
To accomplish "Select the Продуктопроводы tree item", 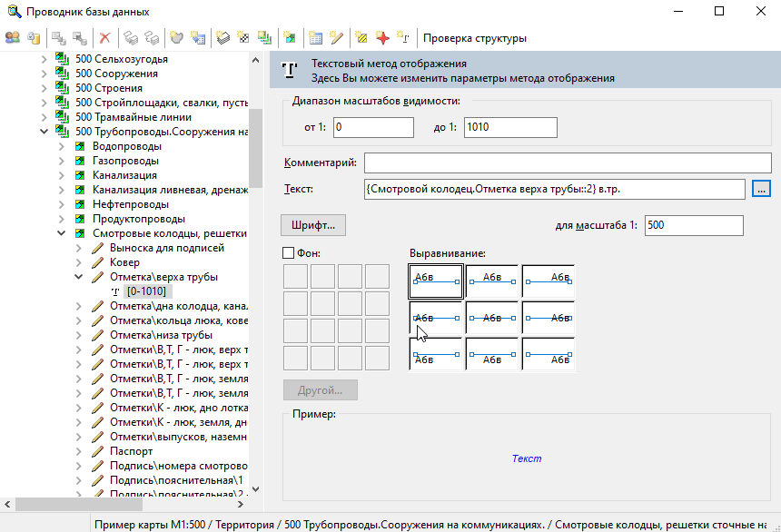I will click(139, 219).
